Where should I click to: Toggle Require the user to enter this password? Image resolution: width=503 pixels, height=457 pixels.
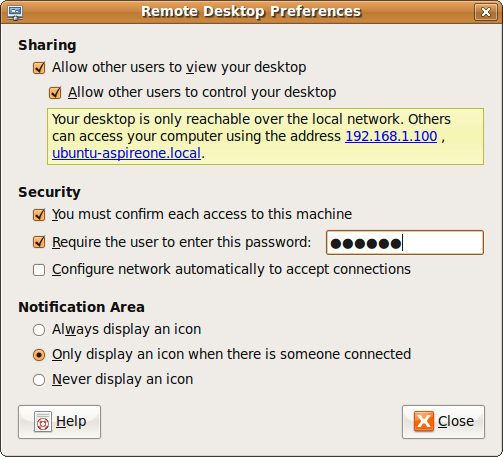(39, 242)
